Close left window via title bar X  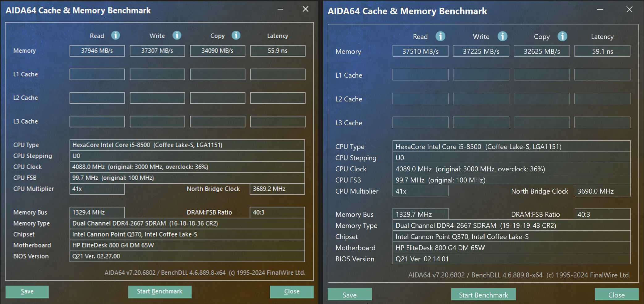(305, 9)
